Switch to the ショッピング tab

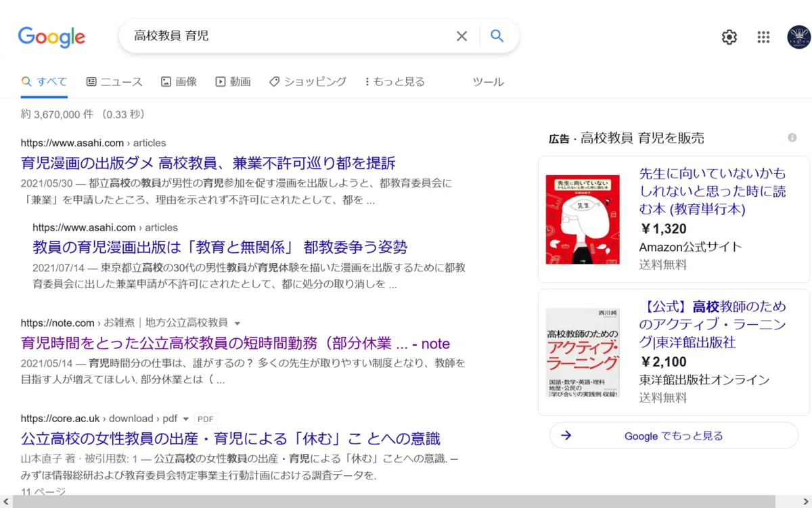[308, 82]
